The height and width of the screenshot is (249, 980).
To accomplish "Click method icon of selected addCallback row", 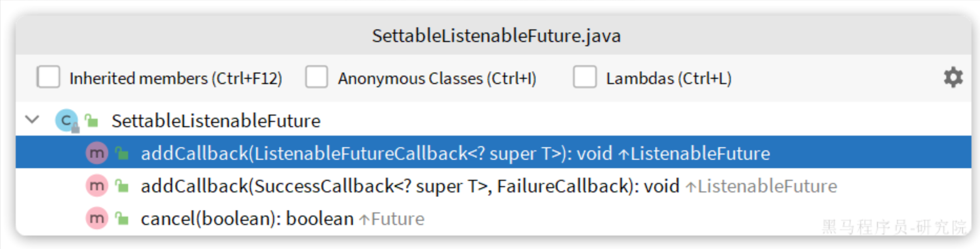I will click(97, 153).
